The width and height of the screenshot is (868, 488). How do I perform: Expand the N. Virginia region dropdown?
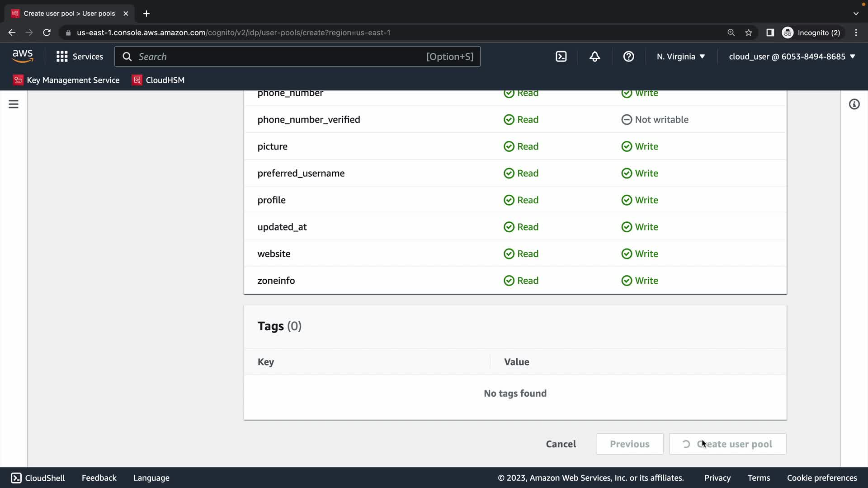[x=681, y=56]
